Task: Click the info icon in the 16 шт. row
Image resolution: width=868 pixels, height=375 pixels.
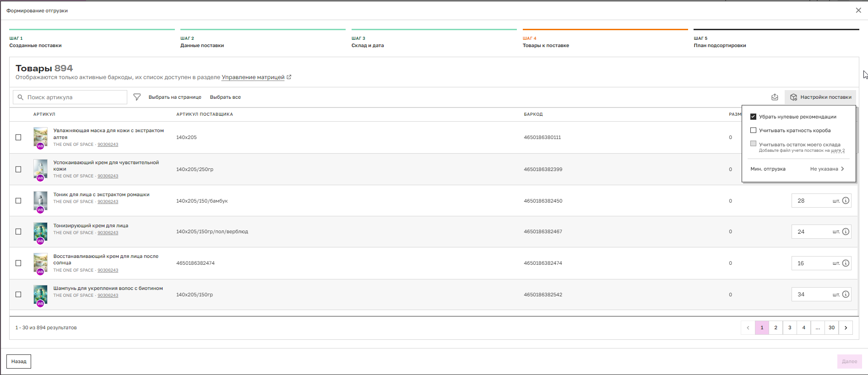Action: (846, 263)
